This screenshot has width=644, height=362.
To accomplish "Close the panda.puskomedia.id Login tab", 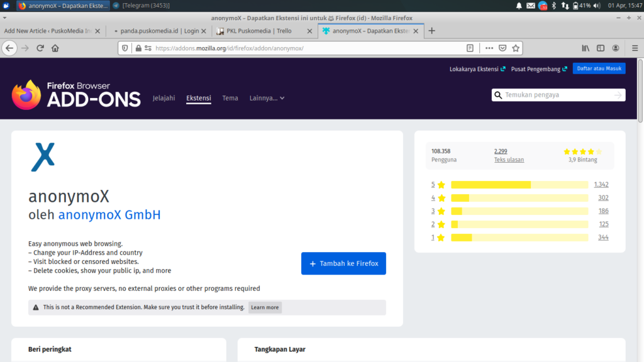I will [x=204, y=31].
